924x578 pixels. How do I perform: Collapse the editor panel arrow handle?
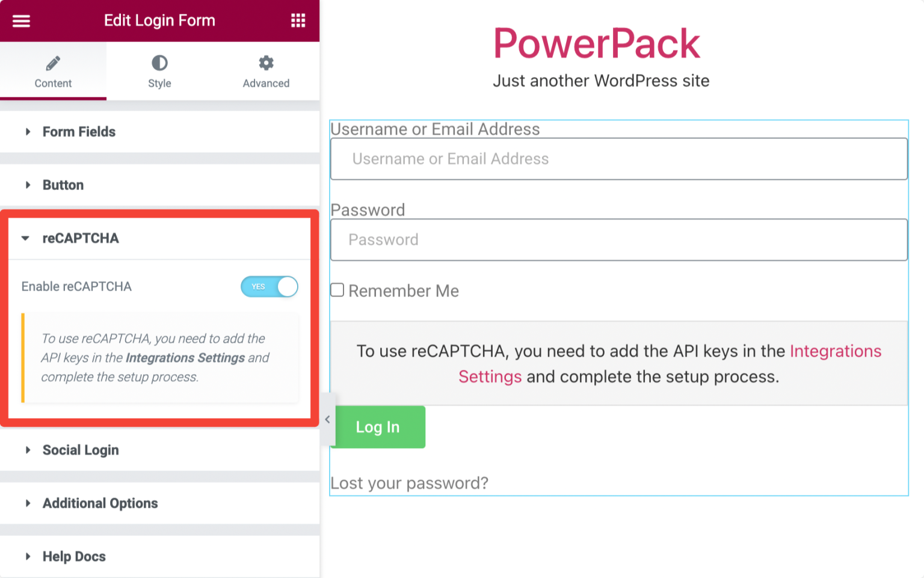[328, 419]
